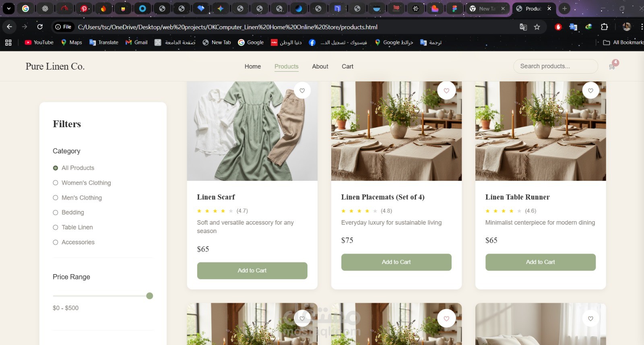Screen dimensions: 644x345
Task: Open the user profile avatar
Action: coord(626,27)
